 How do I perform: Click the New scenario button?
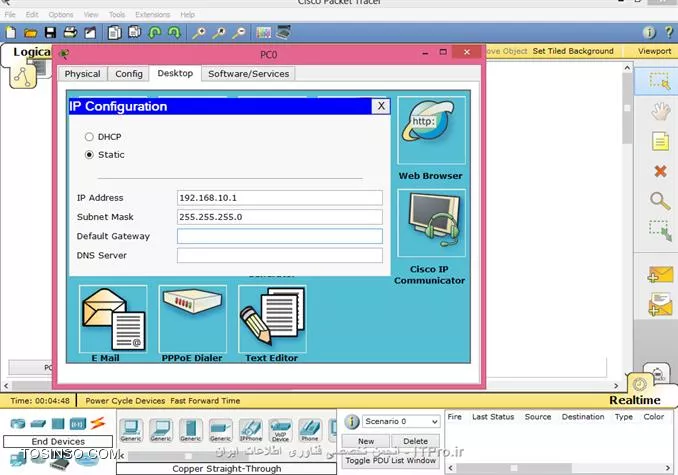[x=366, y=441]
